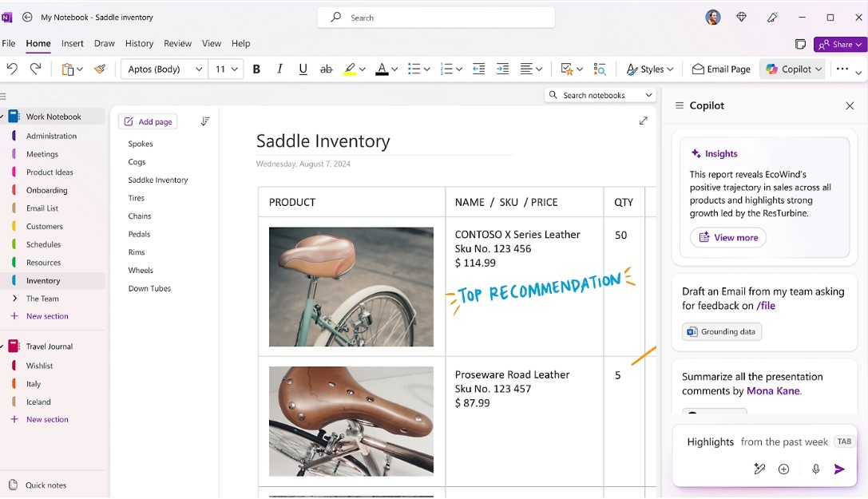Increase indent with the toolbar icon
Screen dimensions: 868x499
(502, 69)
